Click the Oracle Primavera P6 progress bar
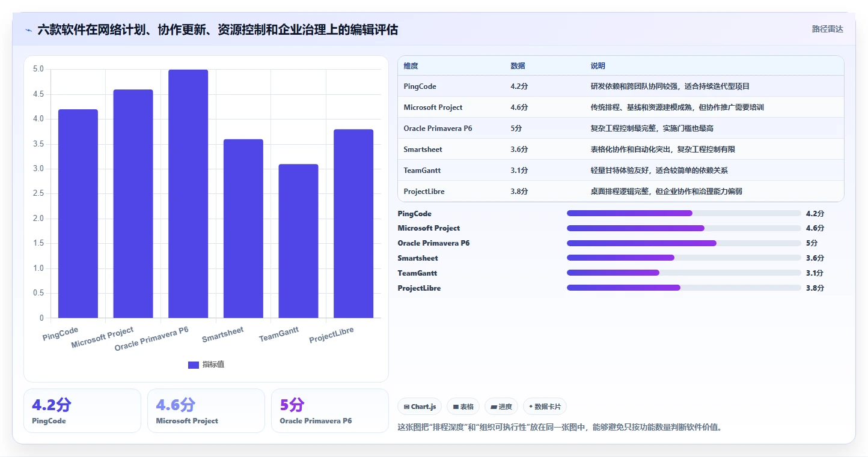 pos(684,243)
